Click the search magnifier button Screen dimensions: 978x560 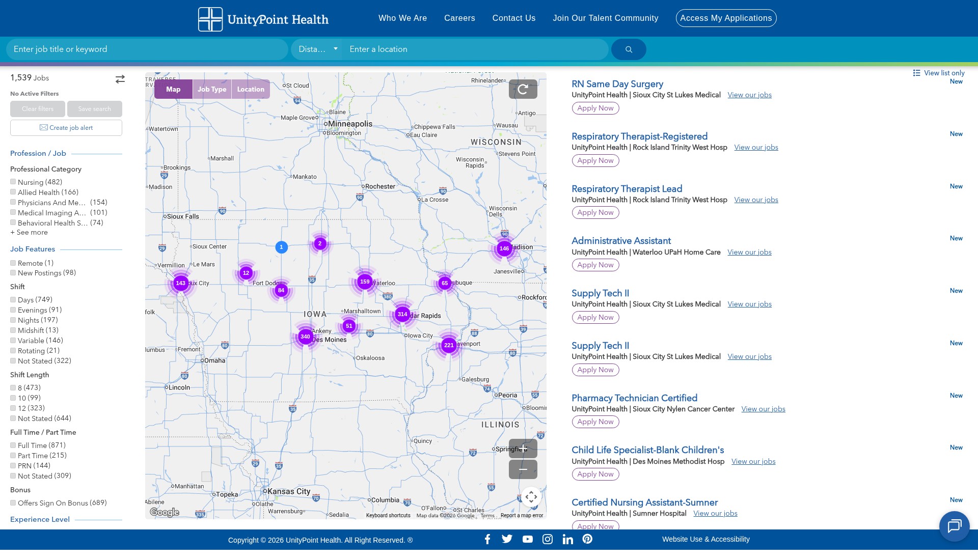[629, 49]
